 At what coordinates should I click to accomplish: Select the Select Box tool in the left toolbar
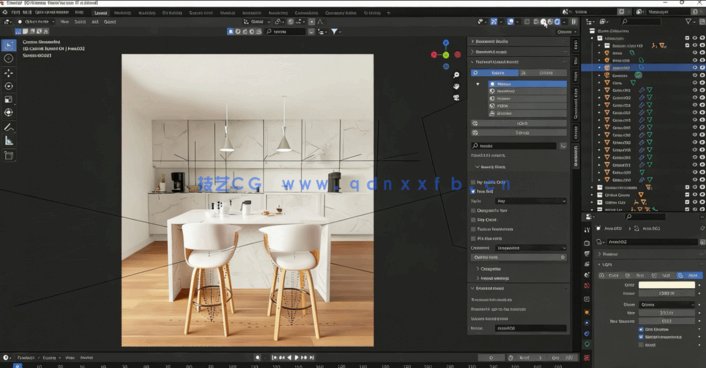pos(9,45)
